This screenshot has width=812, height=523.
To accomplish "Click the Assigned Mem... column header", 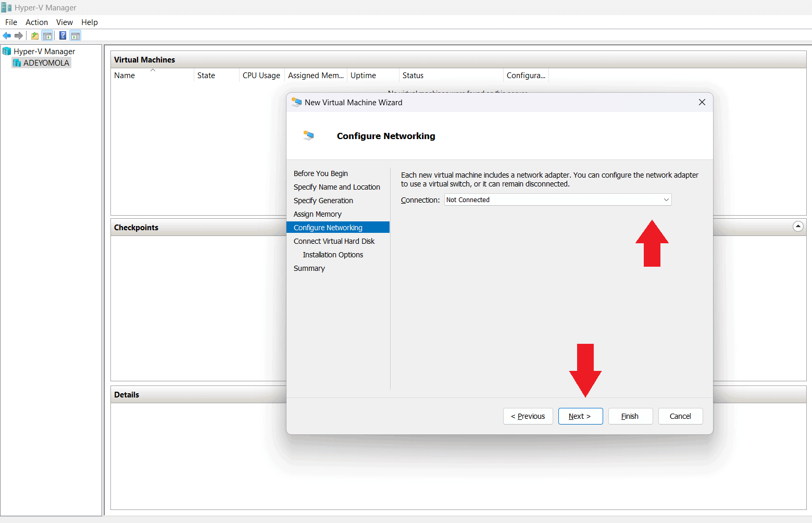I will pyautogui.click(x=316, y=76).
